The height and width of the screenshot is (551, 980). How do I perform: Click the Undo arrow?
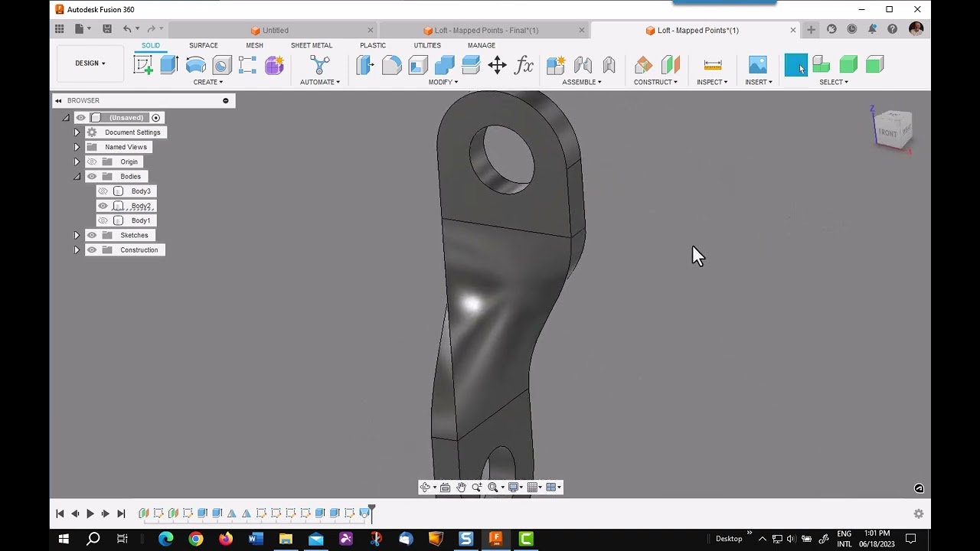127,29
